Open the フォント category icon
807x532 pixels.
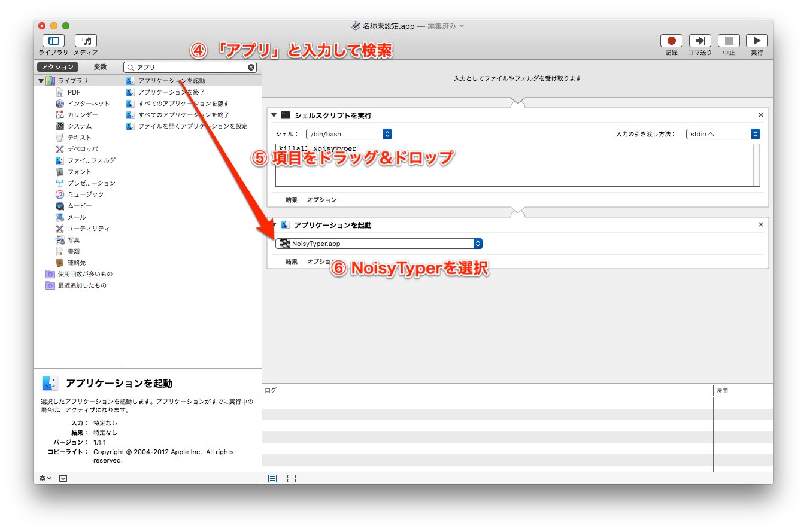coord(60,172)
